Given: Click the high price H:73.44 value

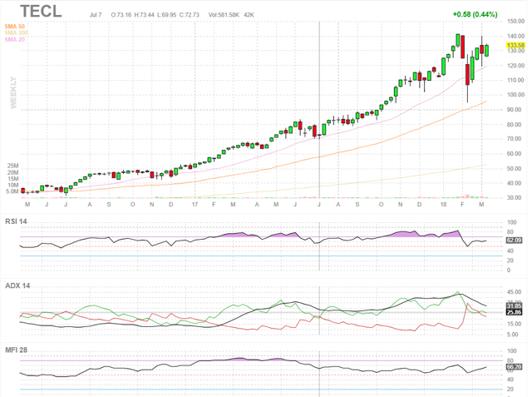Looking at the screenshot, I should pyautogui.click(x=144, y=15).
